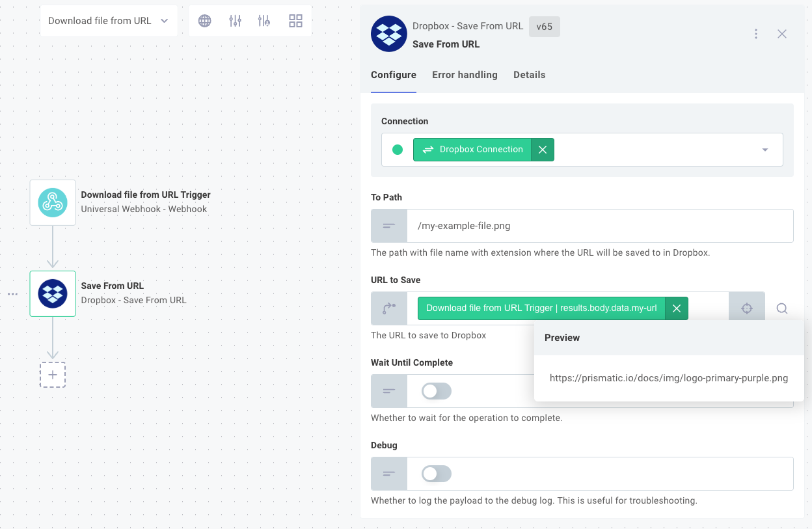Add a new step using the plus placeholder

coord(52,375)
